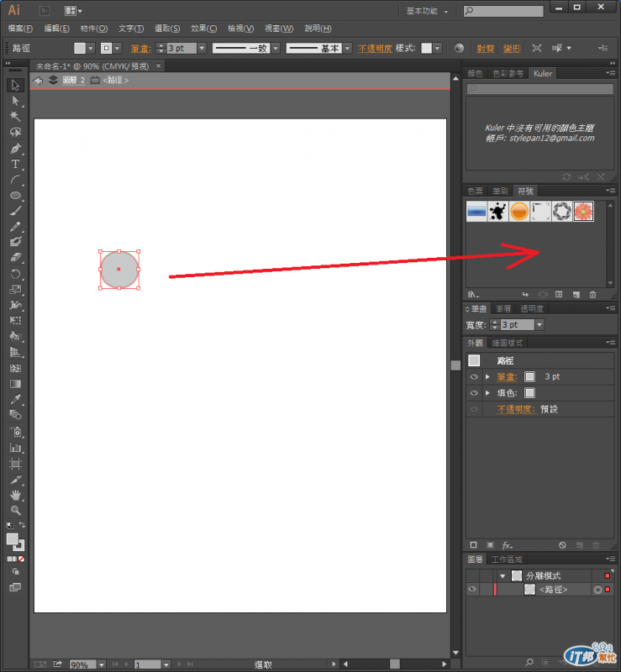The width and height of the screenshot is (621, 672).
Task: Select the Rotate tool
Action: point(15,275)
